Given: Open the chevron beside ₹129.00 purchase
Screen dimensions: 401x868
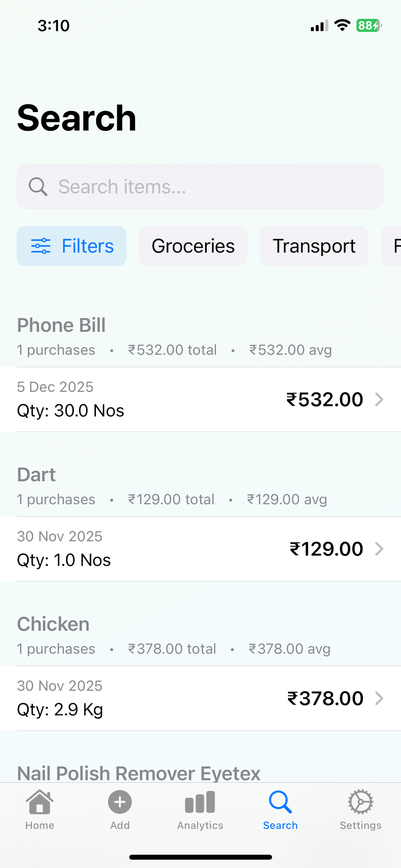Looking at the screenshot, I should click(379, 549).
